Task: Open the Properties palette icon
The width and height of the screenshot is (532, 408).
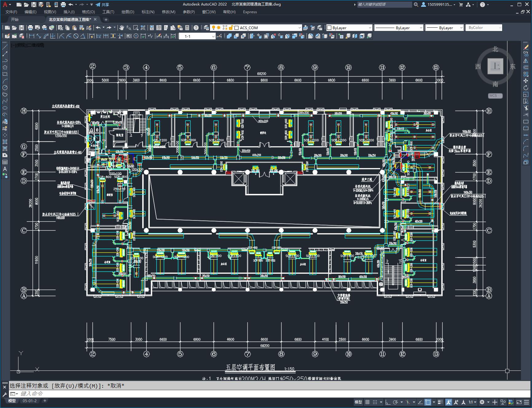Action: tap(152, 28)
